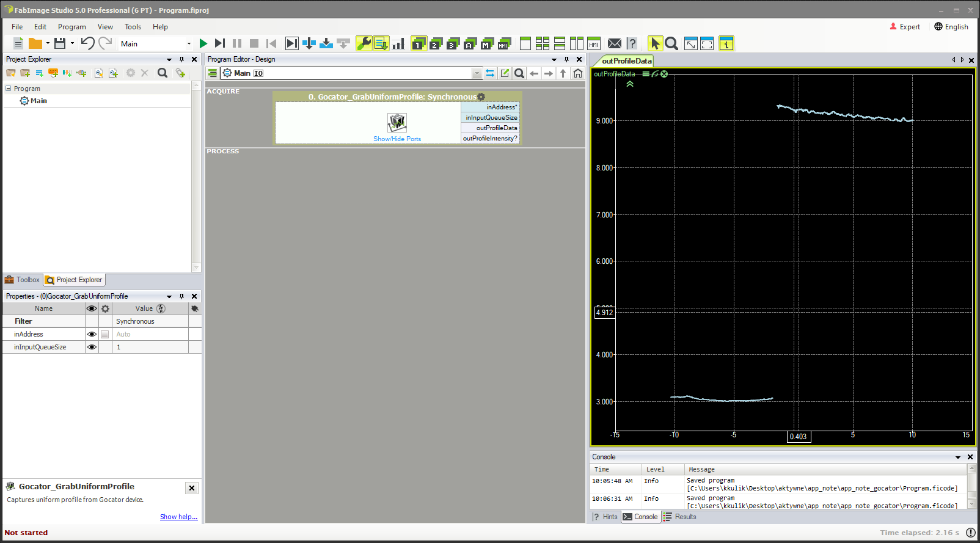
Task: Open the dropdown arrow beside Open folder icon
Action: click(48, 43)
